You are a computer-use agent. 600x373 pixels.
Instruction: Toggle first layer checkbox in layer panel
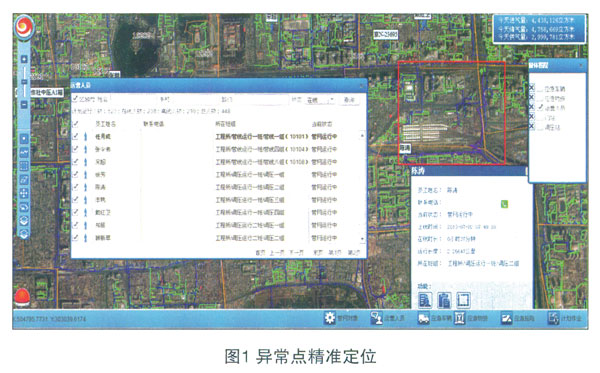[532, 88]
